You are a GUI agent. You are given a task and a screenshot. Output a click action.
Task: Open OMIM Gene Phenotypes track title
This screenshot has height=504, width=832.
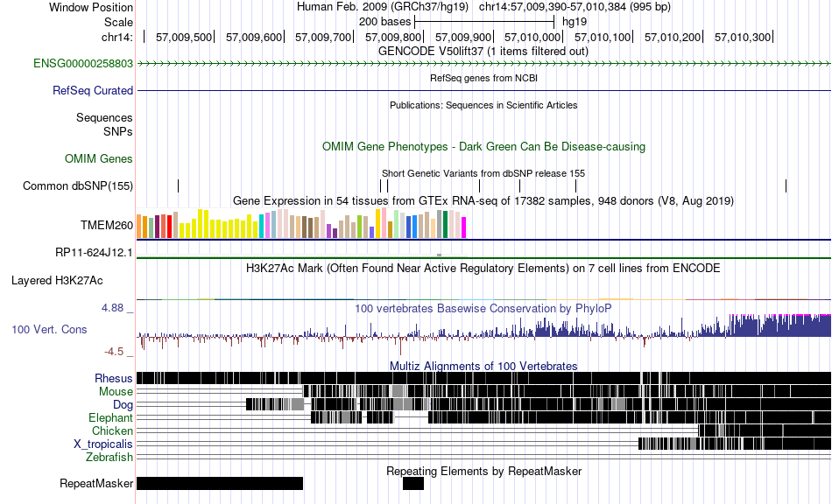484,147
